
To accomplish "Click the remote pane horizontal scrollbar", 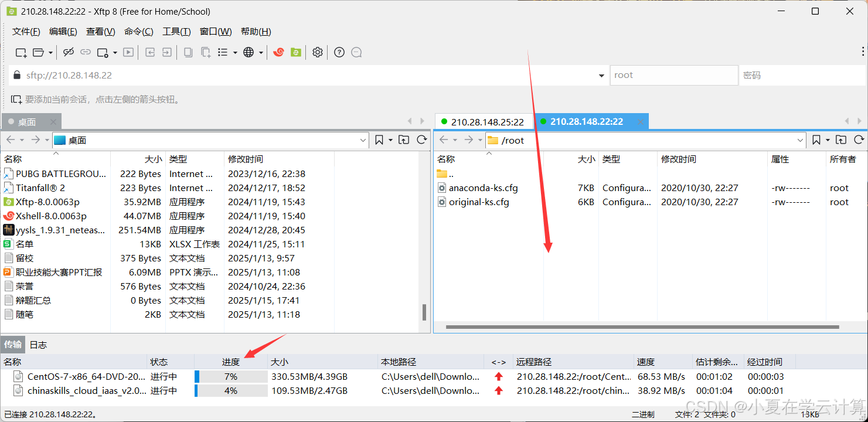I will point(642,327).
